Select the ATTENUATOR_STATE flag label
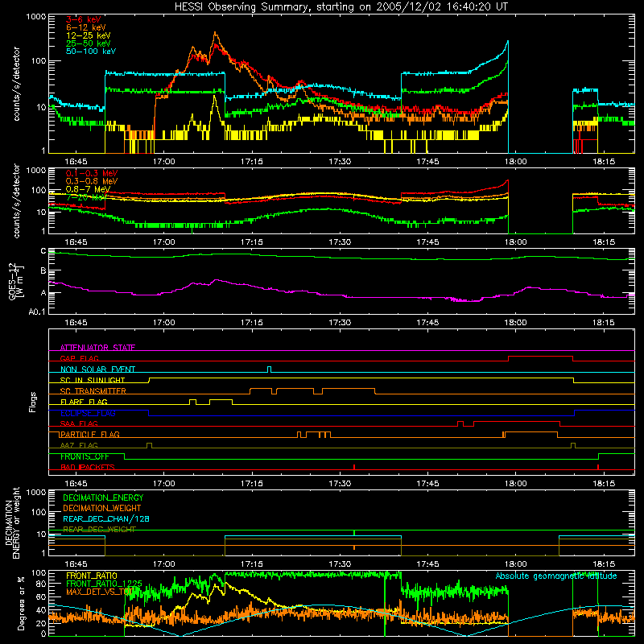This screenshot has height=644, width=644. 97,348
